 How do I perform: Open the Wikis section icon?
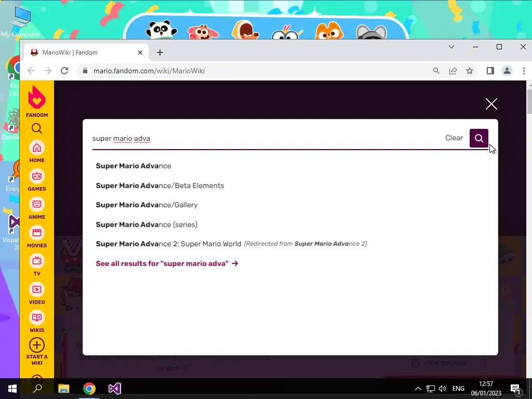37,317
